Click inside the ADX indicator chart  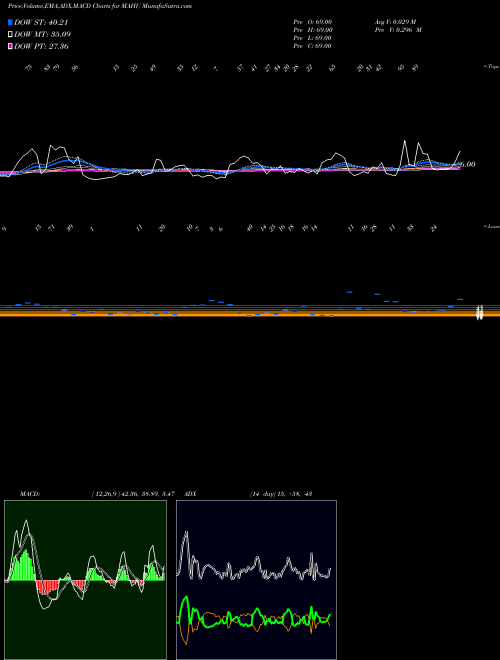coord(256,580)
